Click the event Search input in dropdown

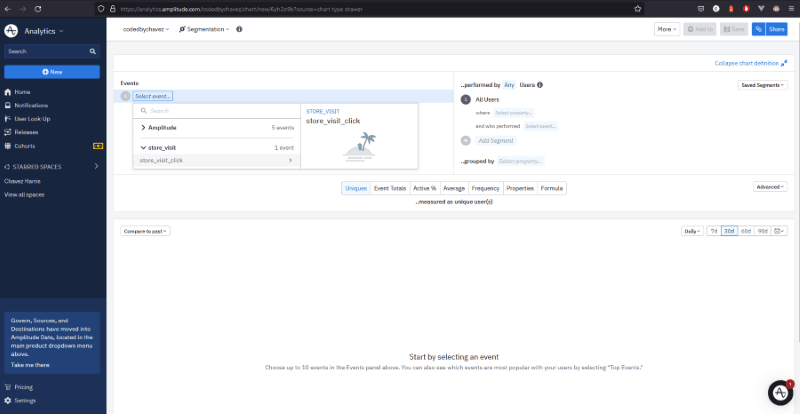pos(217,110)
